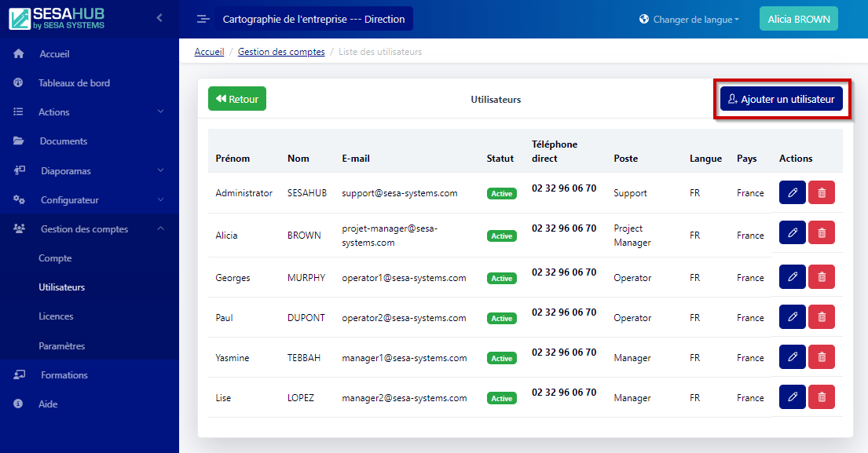Viewport: 868px width, 453px height.
Task: Open the Alicia BROWN user profile button
Action: click(798, 20)
